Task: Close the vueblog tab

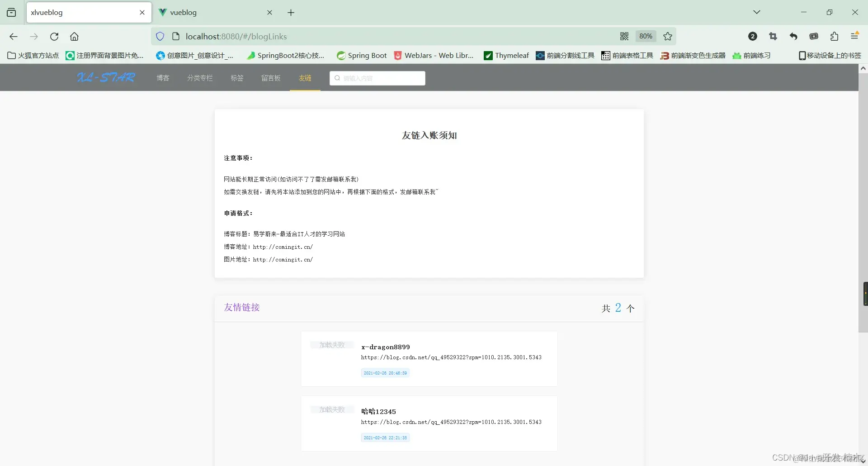Action: pyautogui.click(x=269, y=12)
